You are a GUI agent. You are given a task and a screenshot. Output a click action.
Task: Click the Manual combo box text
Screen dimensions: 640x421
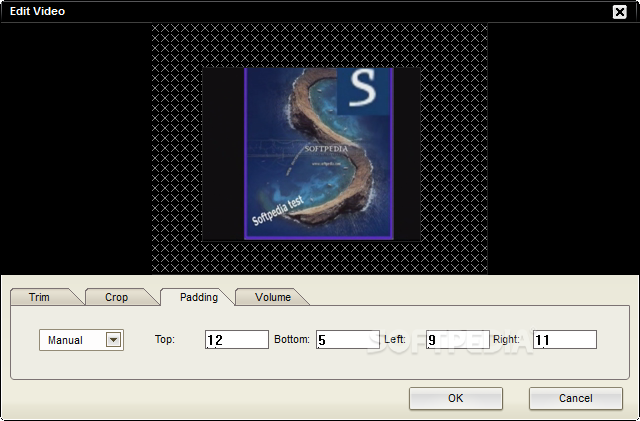coord(65,340)
